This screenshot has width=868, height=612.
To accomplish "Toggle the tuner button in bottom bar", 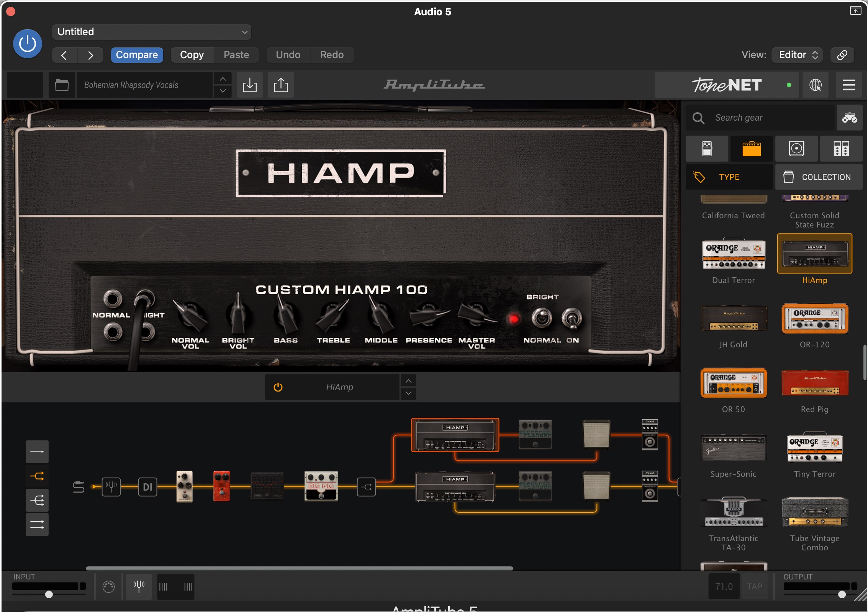I will [x=139, y=586].
